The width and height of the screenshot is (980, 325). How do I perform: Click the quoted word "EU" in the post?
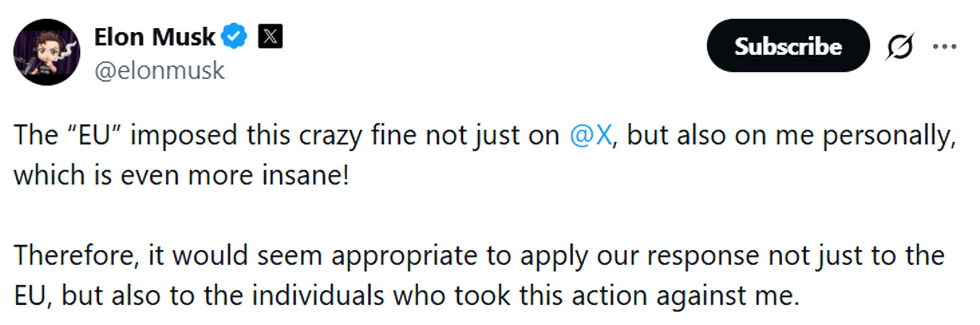tap(94, 135)
